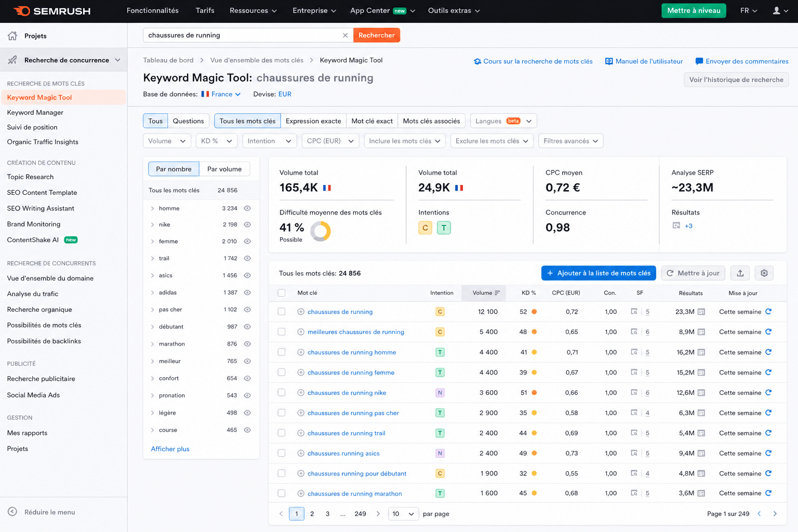Go to previous page arrow in pagination

click(x=281, y=514)
